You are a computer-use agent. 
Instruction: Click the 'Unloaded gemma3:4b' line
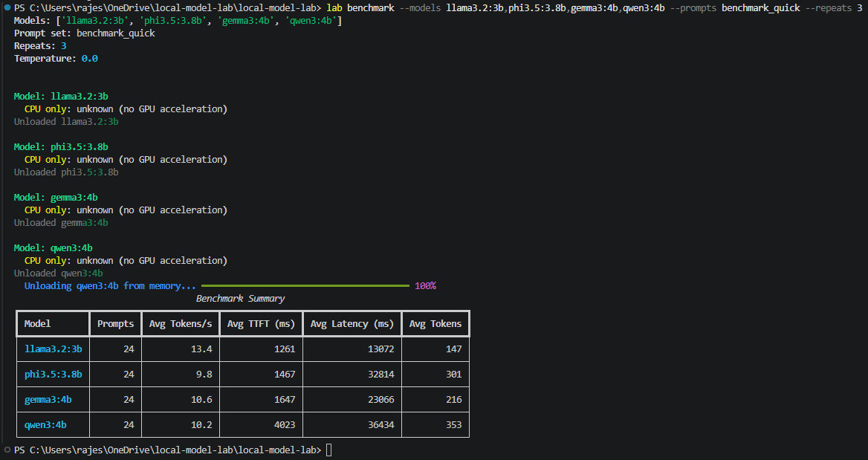(x=61, y=223)
